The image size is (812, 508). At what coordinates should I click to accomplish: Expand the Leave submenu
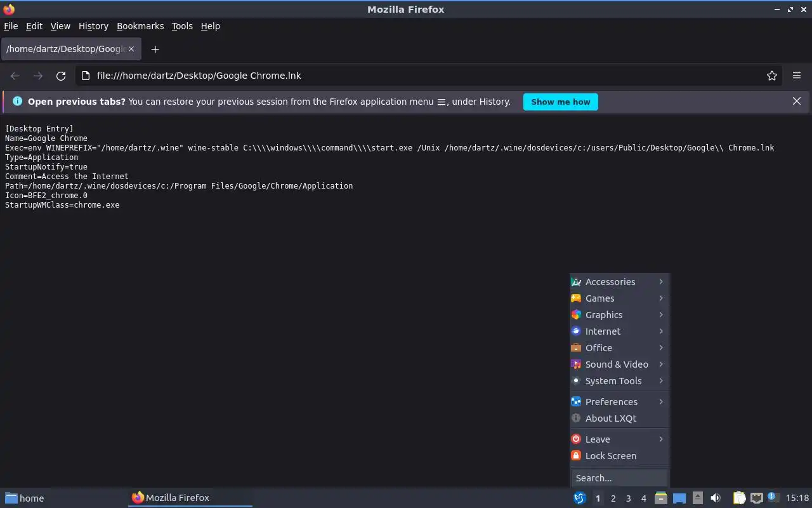pos(619,439)
